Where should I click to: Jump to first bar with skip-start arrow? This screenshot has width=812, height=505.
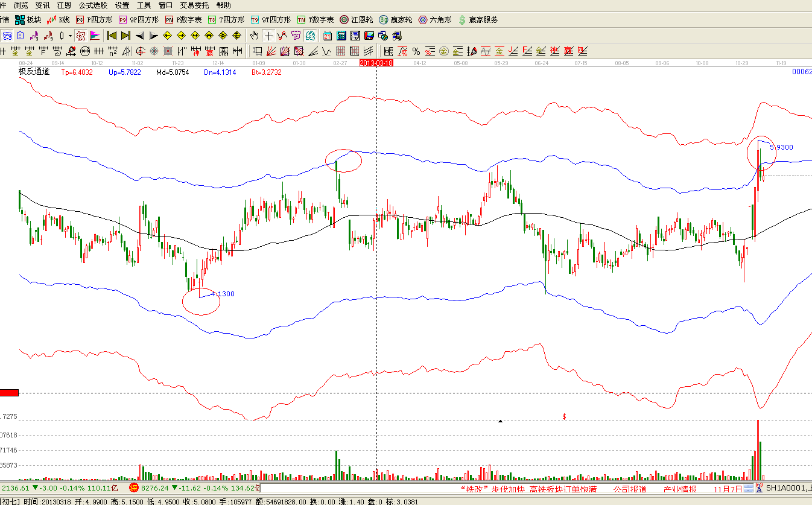tap(112, 36)
